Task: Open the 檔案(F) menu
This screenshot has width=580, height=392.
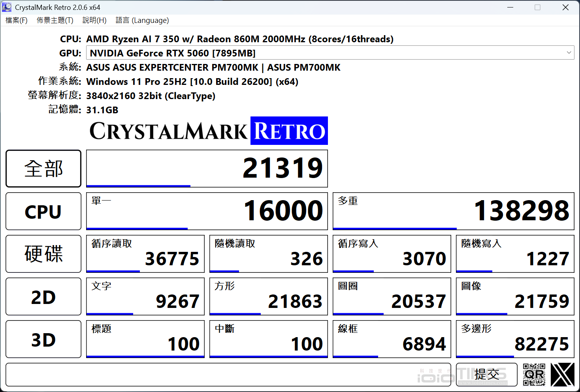Action: tap(16, 20)
